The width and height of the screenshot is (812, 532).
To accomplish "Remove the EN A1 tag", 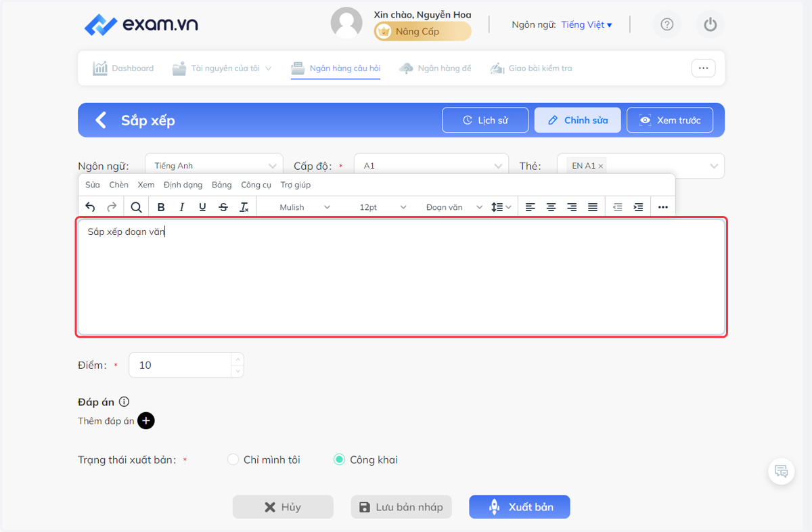I will click(x=601, y=166).
